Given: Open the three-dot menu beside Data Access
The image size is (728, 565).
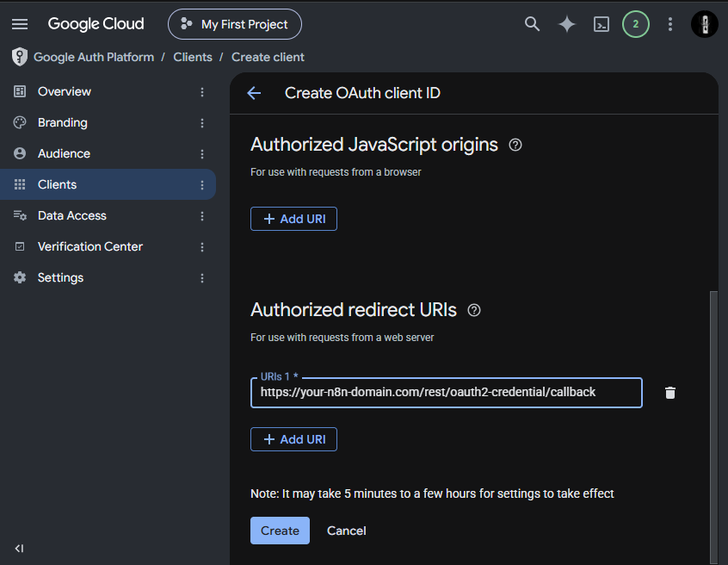Looking at the screenshot, I should point(202,216).
